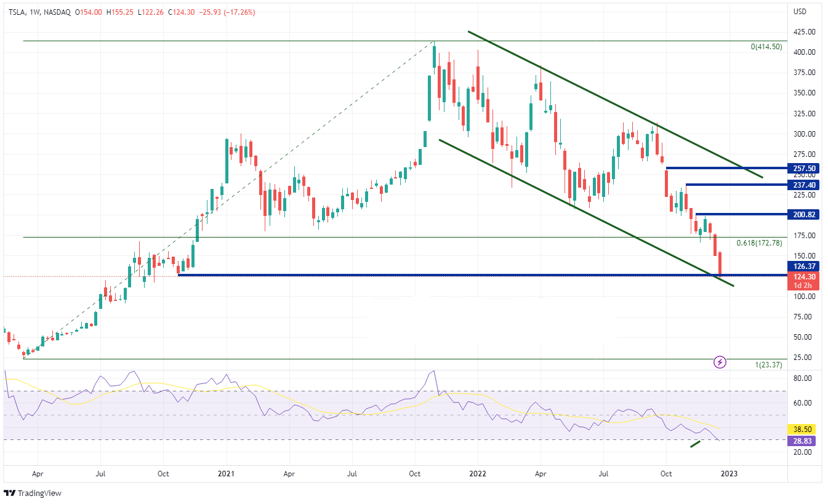This screenshot has height=504, width=828.
Task: Click the 2022 time axis label
Action: [477, 474]
